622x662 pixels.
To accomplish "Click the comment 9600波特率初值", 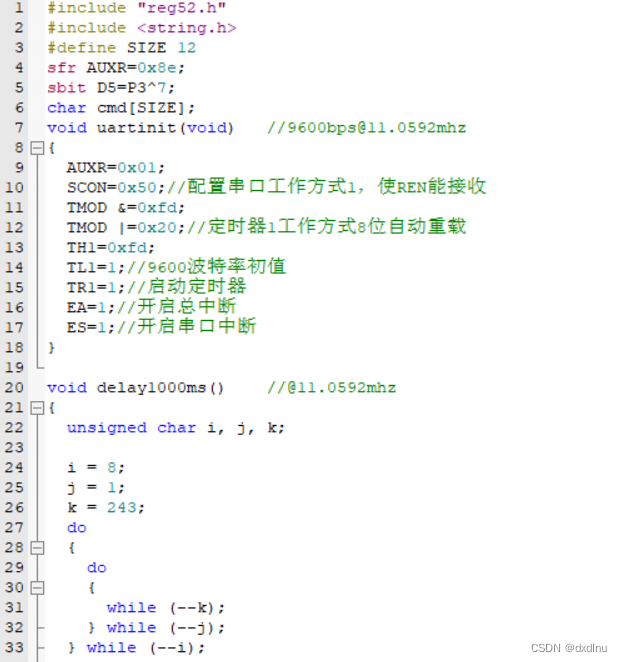I will click(x=217, y=267).
